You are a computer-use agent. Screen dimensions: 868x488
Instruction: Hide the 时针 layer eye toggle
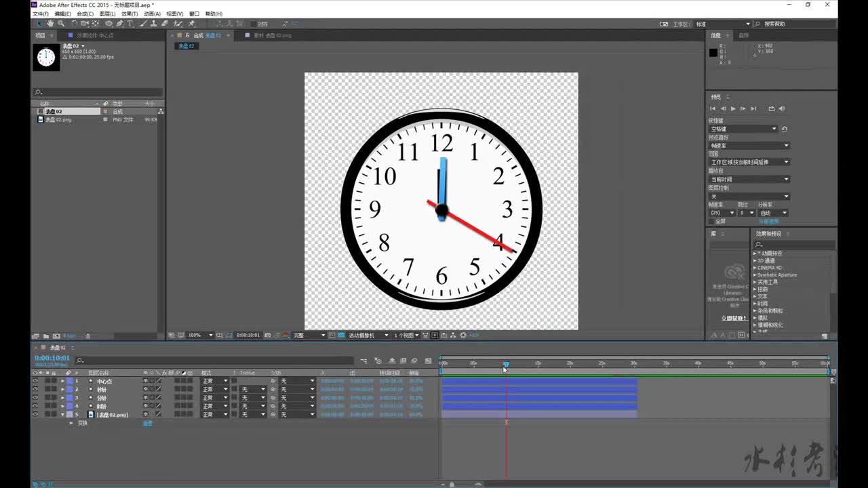(35, 406)
